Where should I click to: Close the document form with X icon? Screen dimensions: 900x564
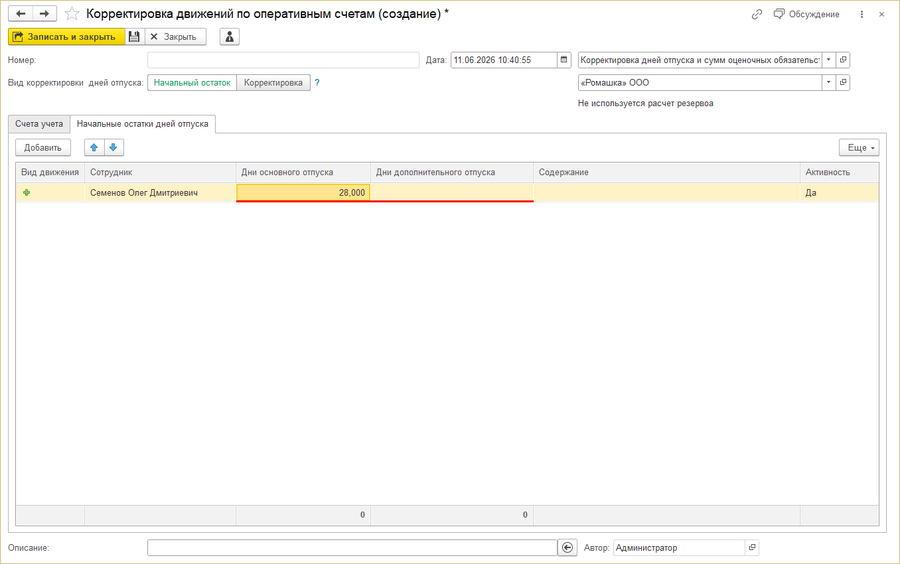[x=882, y=14]
